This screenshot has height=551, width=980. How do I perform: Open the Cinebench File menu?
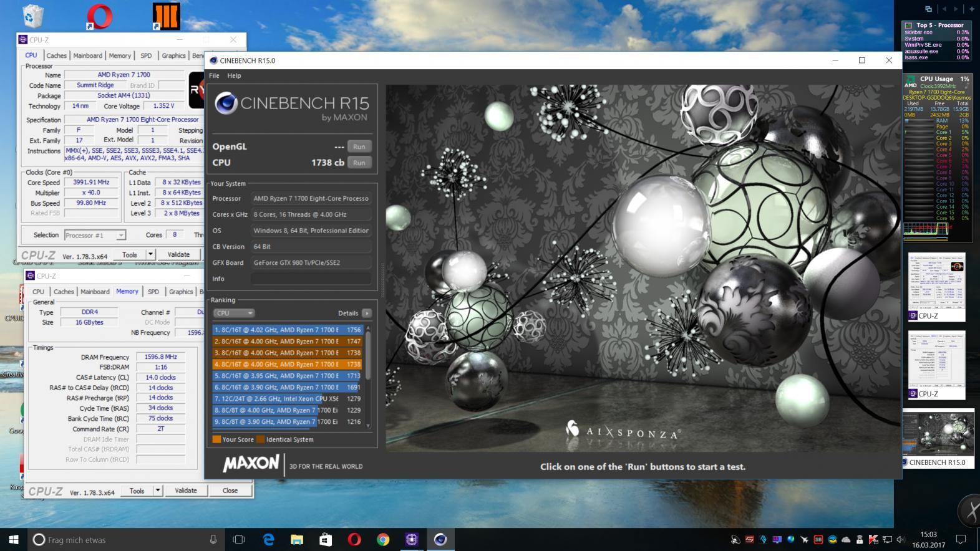click(x=214, y=75)
